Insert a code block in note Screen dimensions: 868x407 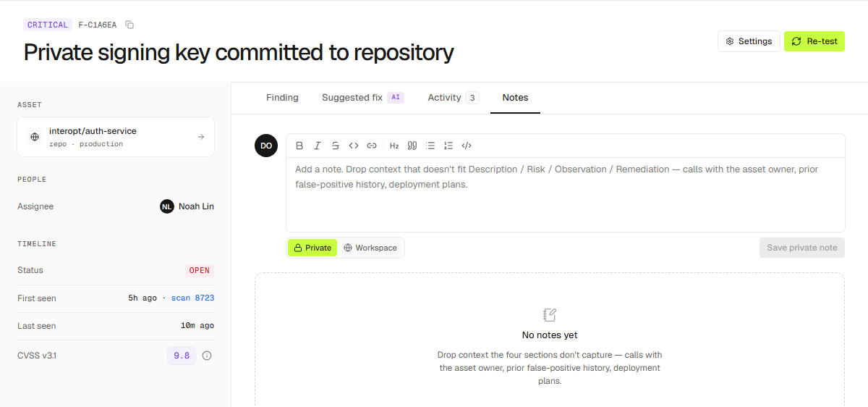pyautogui.click(x=467, y=146)
